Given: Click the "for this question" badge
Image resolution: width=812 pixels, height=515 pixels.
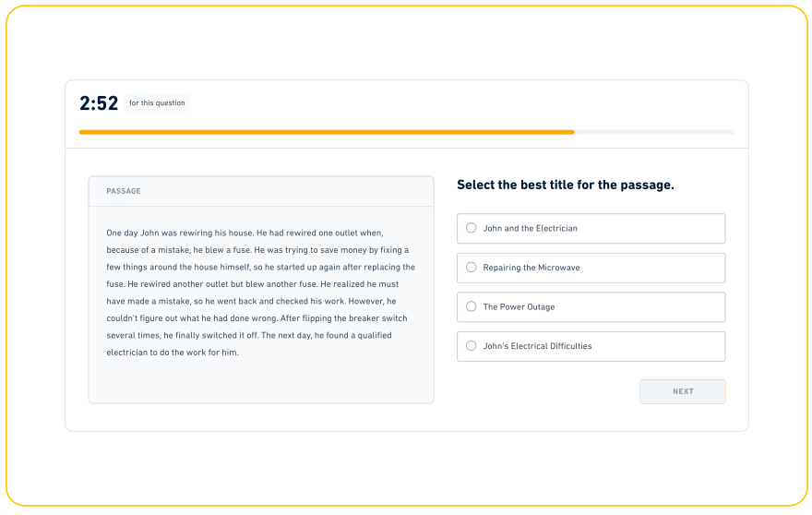Looking at the screenshot, I should click(157, 103).
